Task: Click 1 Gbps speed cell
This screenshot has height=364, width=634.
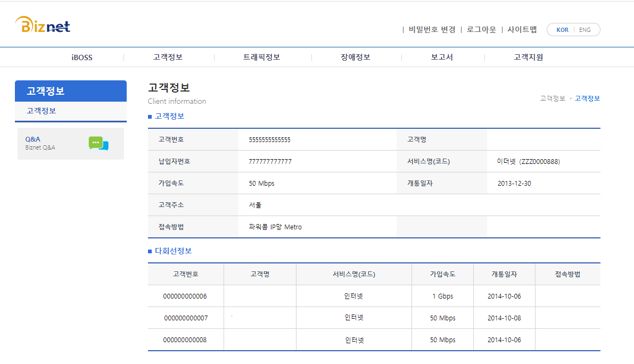Action: [x=443, y=296]
